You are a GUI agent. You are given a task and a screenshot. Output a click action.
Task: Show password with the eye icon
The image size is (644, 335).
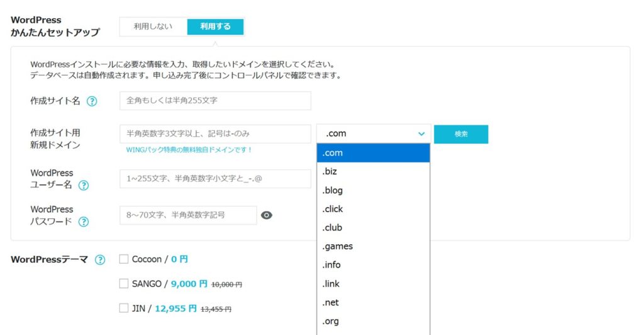point(267,215)
